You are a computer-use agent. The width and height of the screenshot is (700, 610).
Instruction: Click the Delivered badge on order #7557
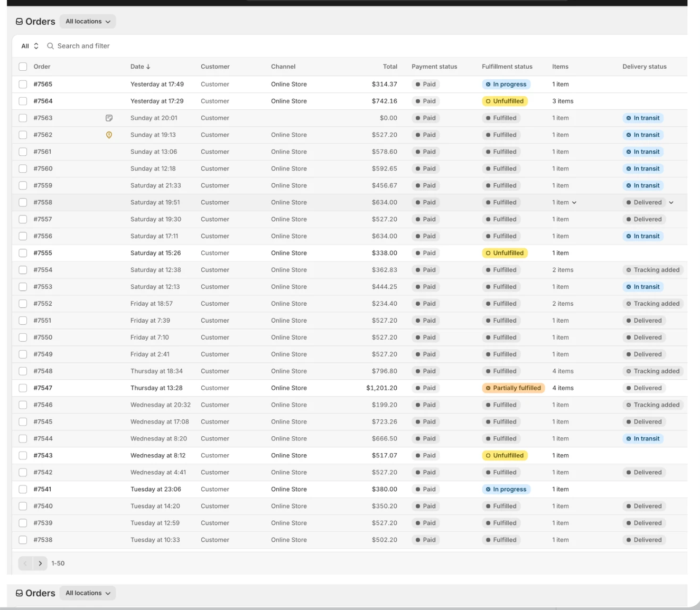644,219
